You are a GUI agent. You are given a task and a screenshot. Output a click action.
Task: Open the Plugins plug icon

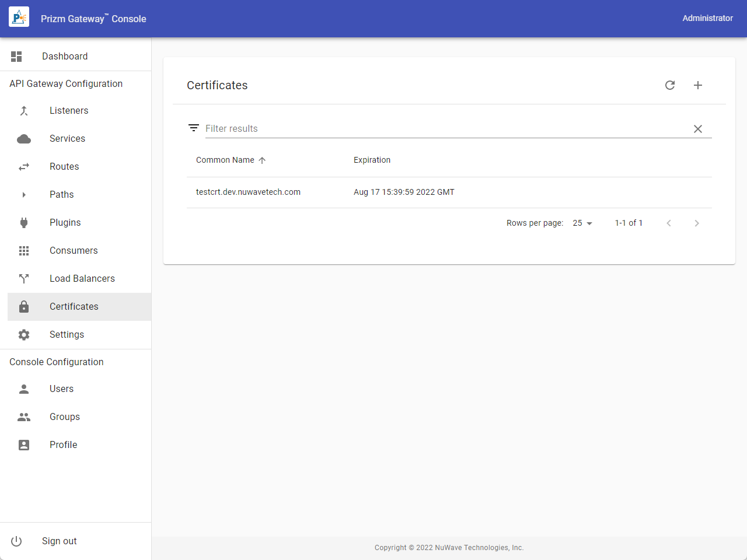pyautogui.click(x=24, y=223)
